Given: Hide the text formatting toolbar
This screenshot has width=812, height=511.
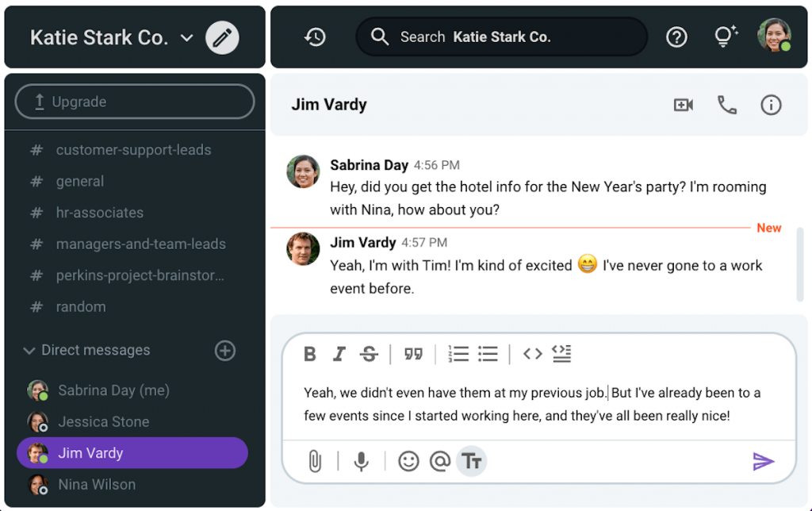Looking at the screenshot, I should point(472,461).
